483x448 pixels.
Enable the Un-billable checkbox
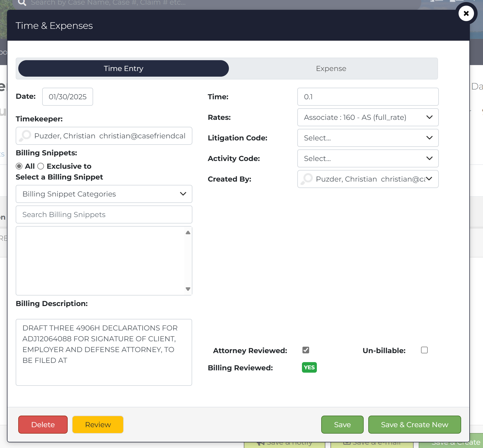coord(424,350)
